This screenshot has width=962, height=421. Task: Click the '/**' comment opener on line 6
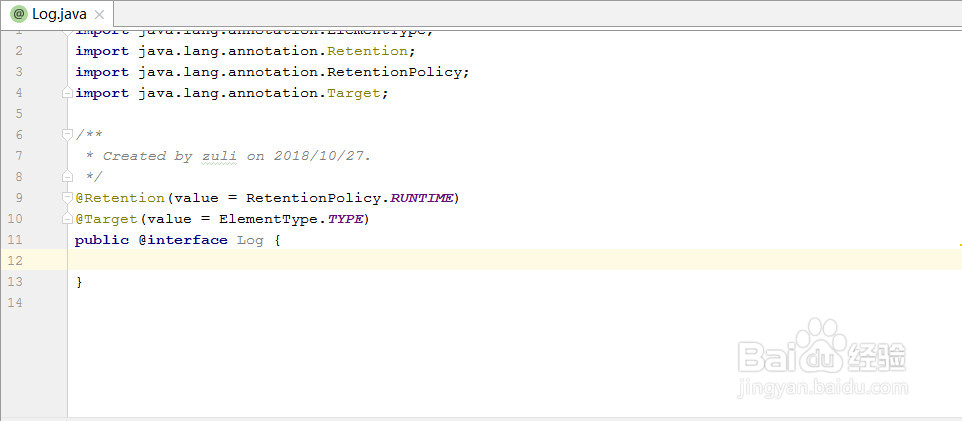coord(90,135)
